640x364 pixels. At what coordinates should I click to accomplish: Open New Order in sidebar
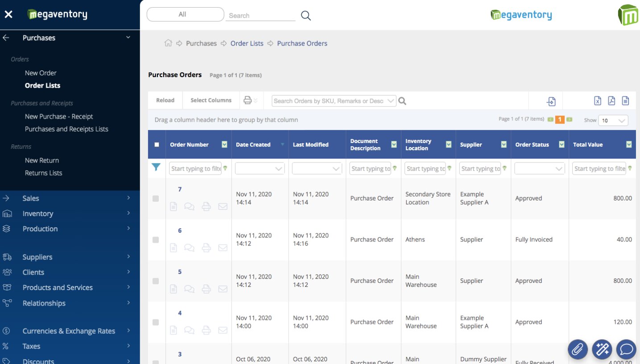(41, 73)
